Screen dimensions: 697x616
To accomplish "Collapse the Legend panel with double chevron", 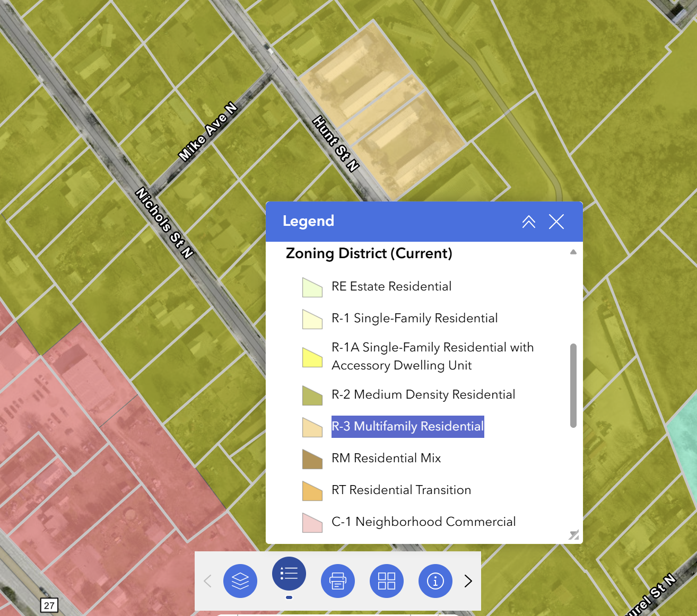I will coord(529,222).
